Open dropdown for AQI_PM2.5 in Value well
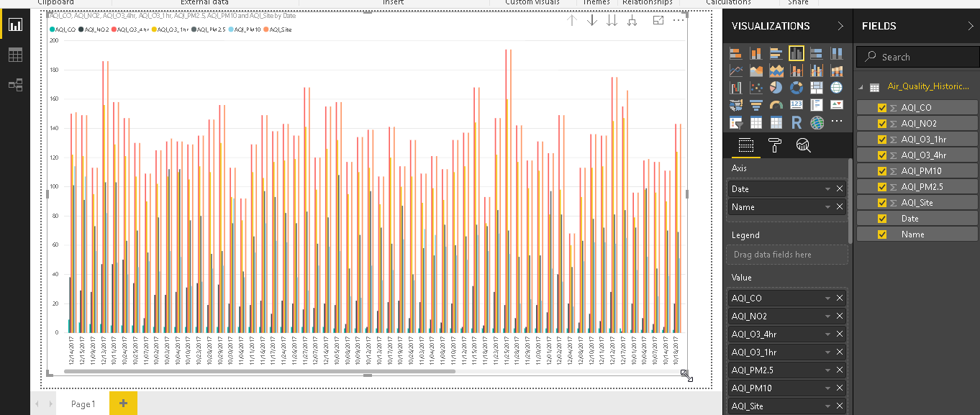The height and width of the screenshot is (415, 980). coord(828,370)
